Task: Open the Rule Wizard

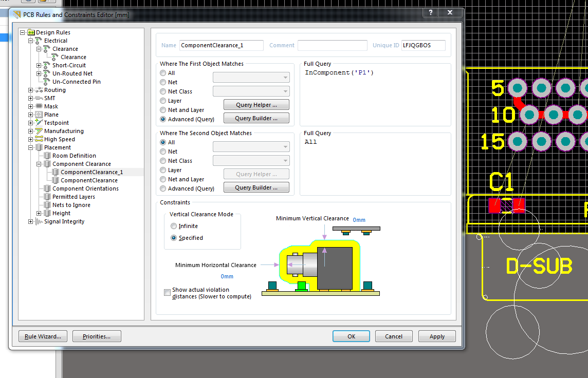Action: (x=43, y=336)
